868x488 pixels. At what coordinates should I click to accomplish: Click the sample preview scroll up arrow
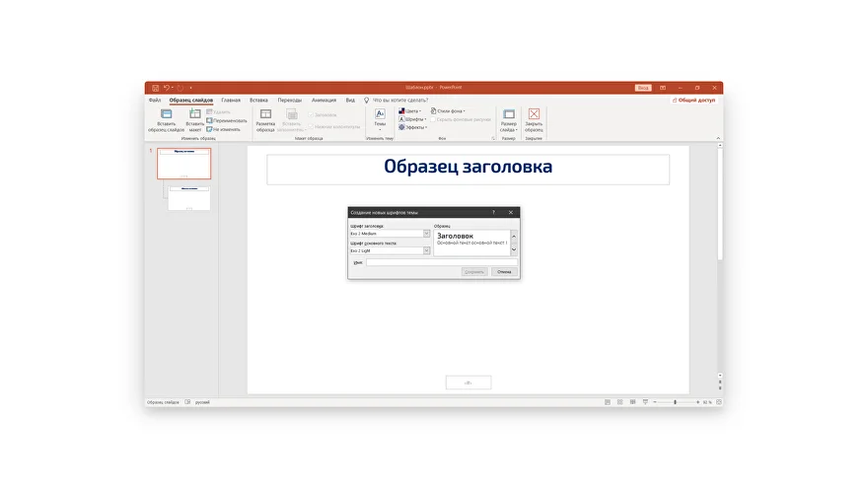(514, 237)
